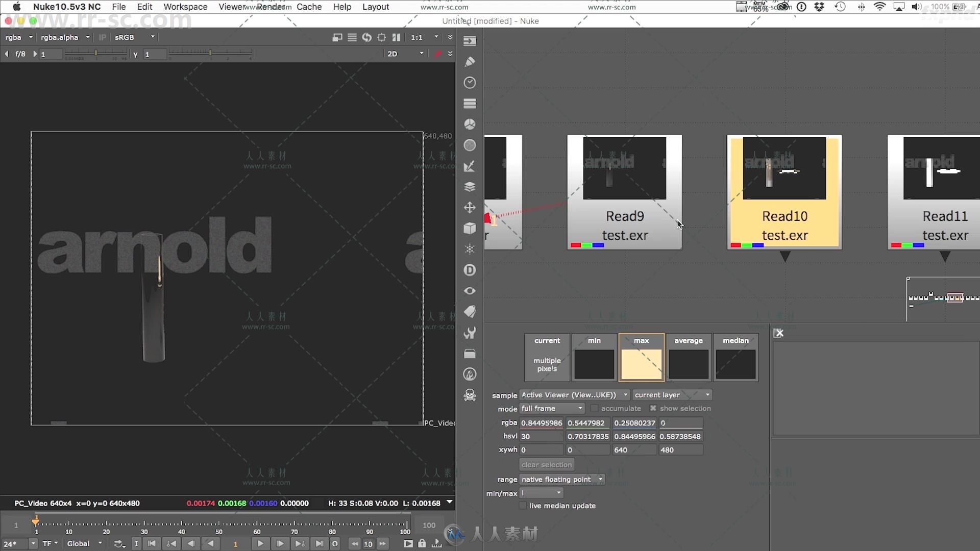Open the Views nodes eye icon
The height and width of the screenshot is (551, 980).
(x=470, y=291)
